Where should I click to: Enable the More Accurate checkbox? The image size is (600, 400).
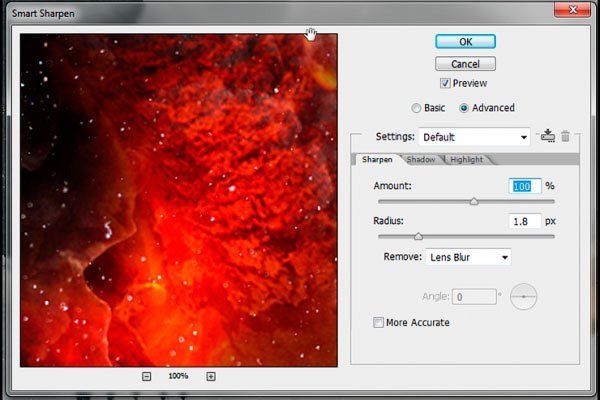(x=378, y=322)
